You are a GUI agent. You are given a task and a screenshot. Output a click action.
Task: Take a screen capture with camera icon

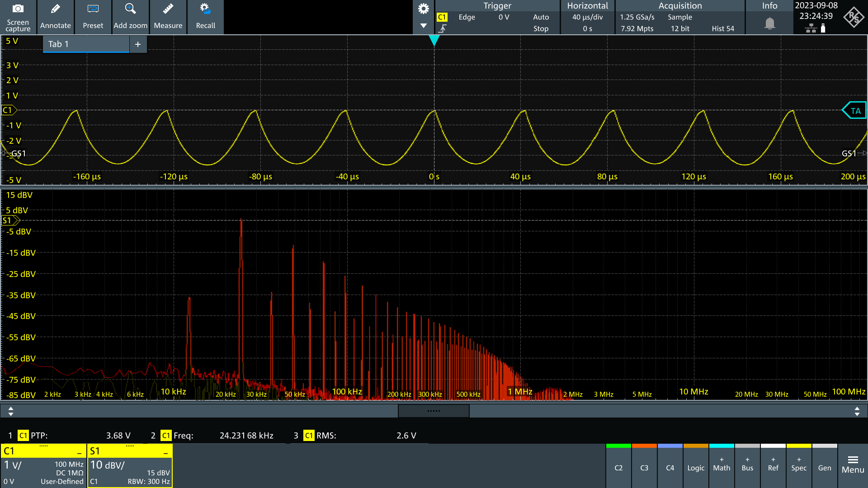point(18,17)
